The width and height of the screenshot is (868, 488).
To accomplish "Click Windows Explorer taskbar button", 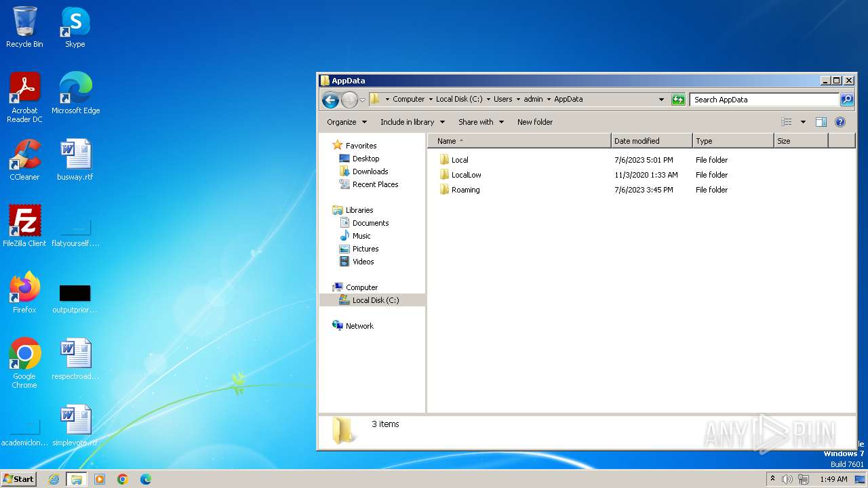I will point(77,479).
